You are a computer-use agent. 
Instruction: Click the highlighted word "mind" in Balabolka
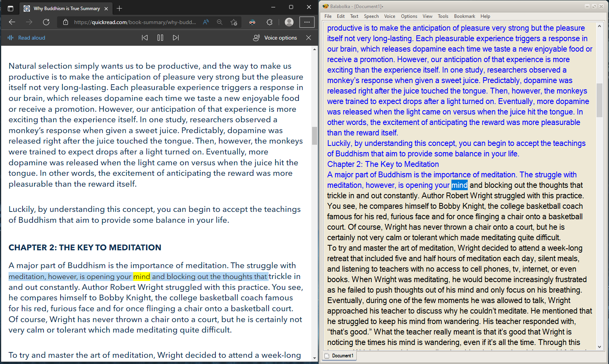pyautogui.click(x=460, y=185)
